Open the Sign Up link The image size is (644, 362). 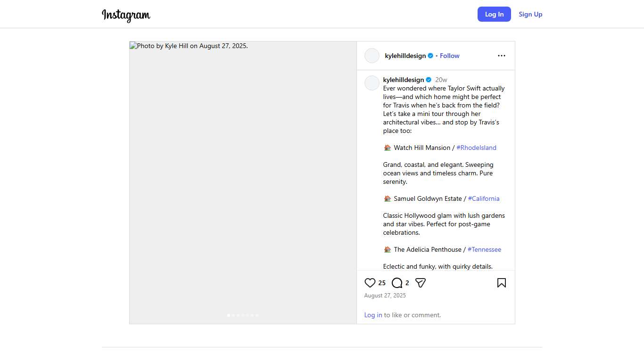click(530, 14)
